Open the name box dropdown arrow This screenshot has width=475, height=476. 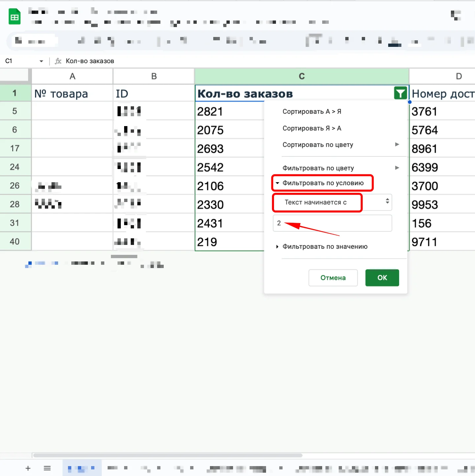[x=41, y=61]
